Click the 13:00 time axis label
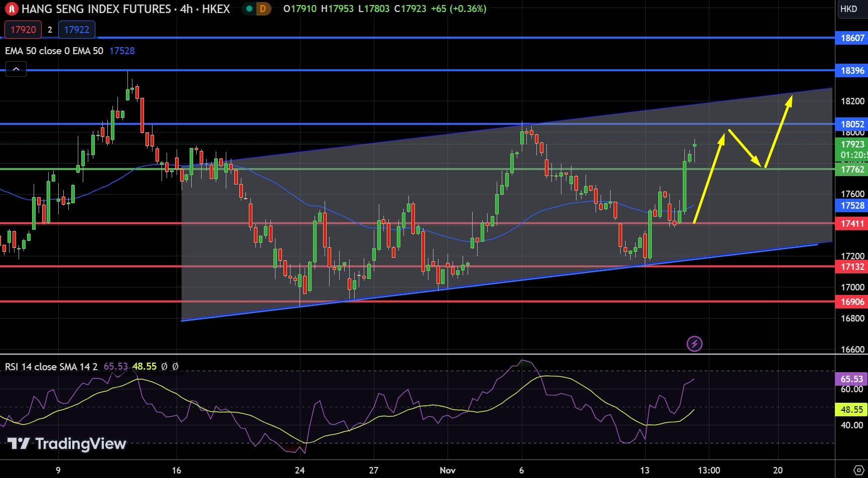This screenshot has width=868, height=478. (x=708, y=470)
